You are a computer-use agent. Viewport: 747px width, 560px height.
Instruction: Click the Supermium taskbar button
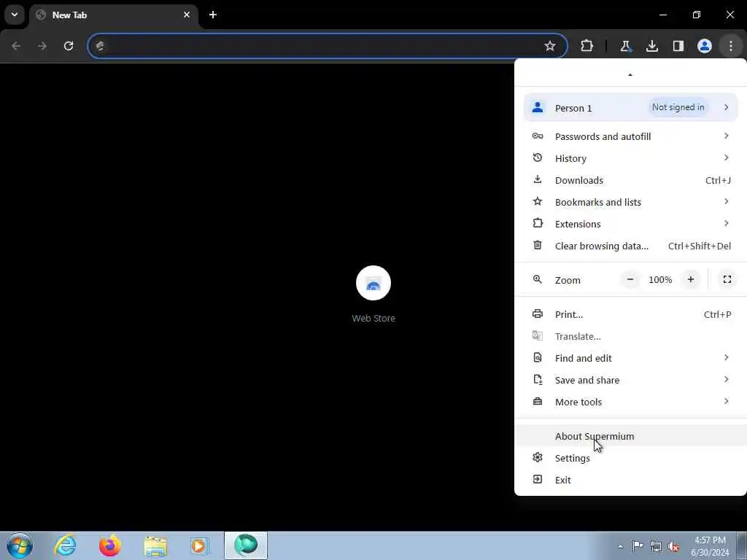click(246, 545)
